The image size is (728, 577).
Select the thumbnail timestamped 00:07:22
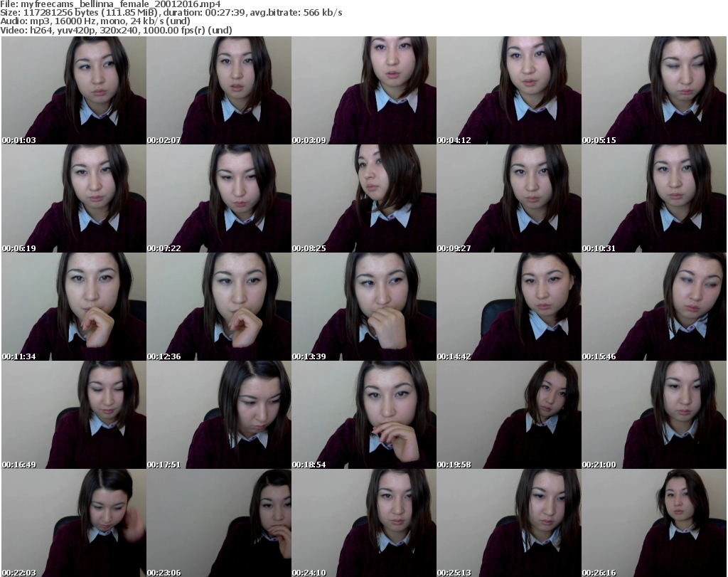coord(219,198)
